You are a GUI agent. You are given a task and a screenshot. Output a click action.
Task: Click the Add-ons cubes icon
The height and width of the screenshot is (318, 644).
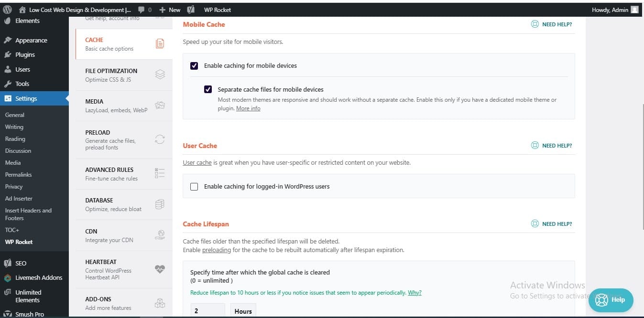[x=160, y=303]
